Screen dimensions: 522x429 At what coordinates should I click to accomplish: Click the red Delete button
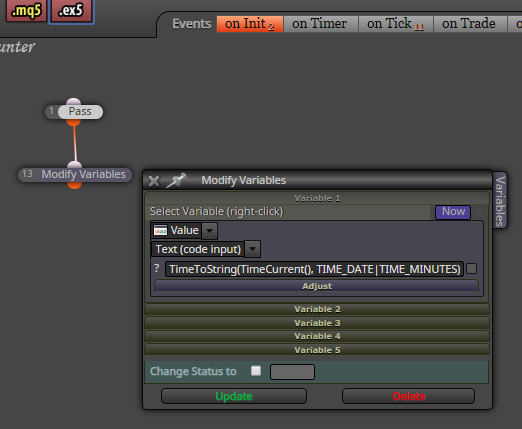[x=408, y=396]
